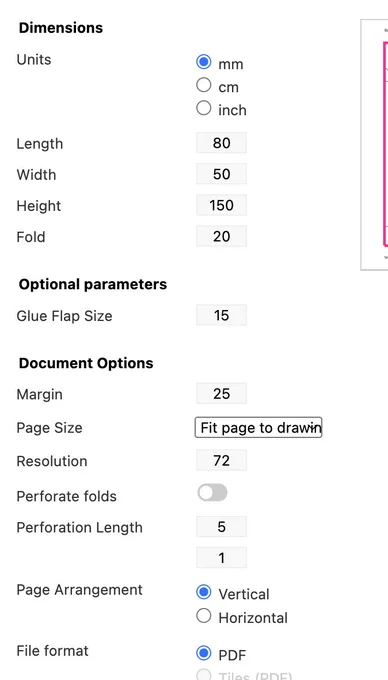The width and height of the screenshot is (388, 680).
Task: Click the Fold input showing 20
Action: point(222,236)
